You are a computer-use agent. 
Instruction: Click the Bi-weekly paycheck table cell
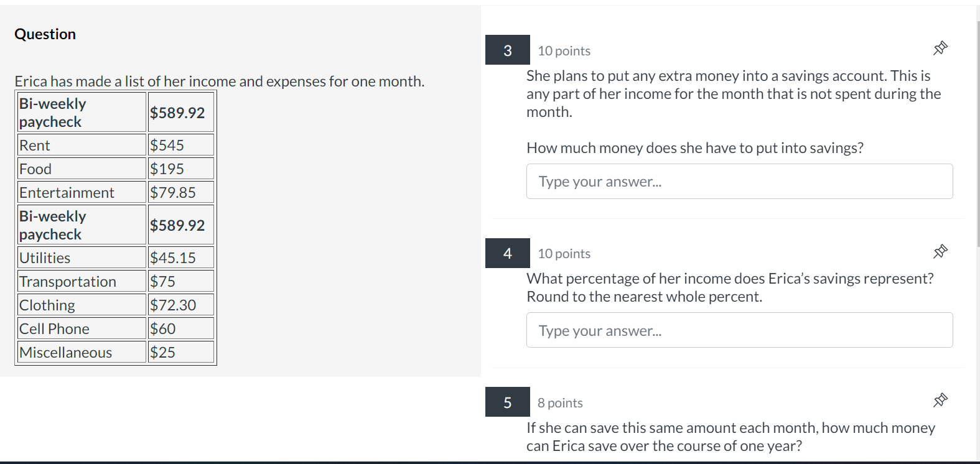[x=81, y=112]
